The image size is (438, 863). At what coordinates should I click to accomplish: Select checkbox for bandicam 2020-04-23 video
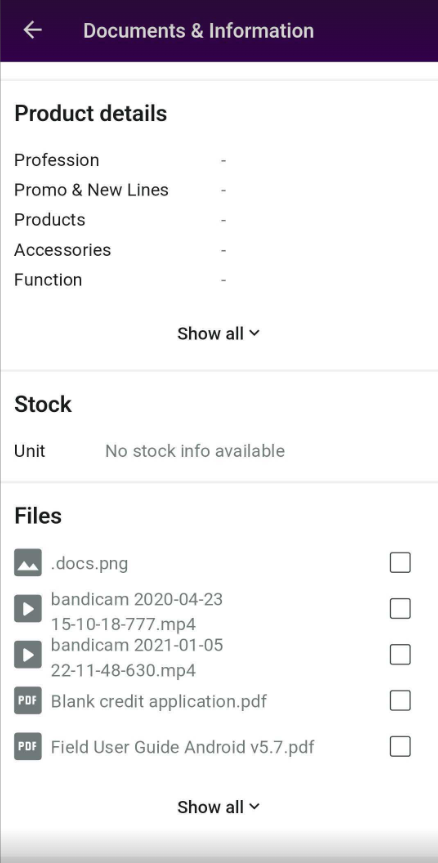pyautogui.click(x=400, y=609)
